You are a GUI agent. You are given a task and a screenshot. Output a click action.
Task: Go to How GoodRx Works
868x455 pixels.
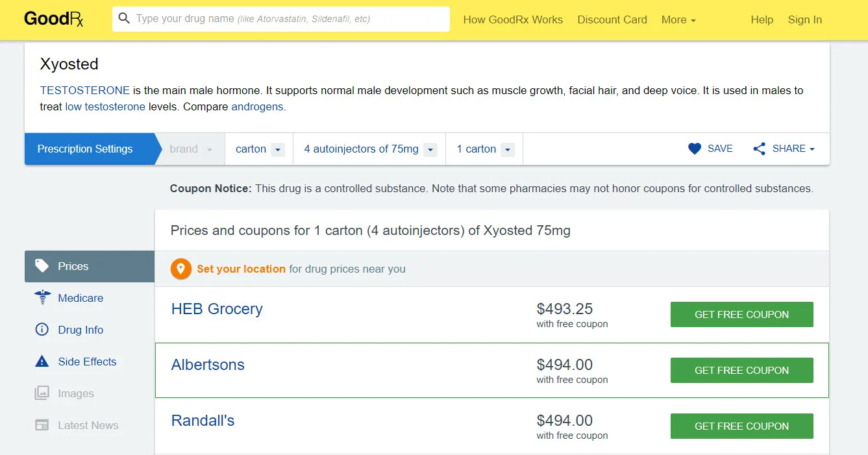[513, 19]
